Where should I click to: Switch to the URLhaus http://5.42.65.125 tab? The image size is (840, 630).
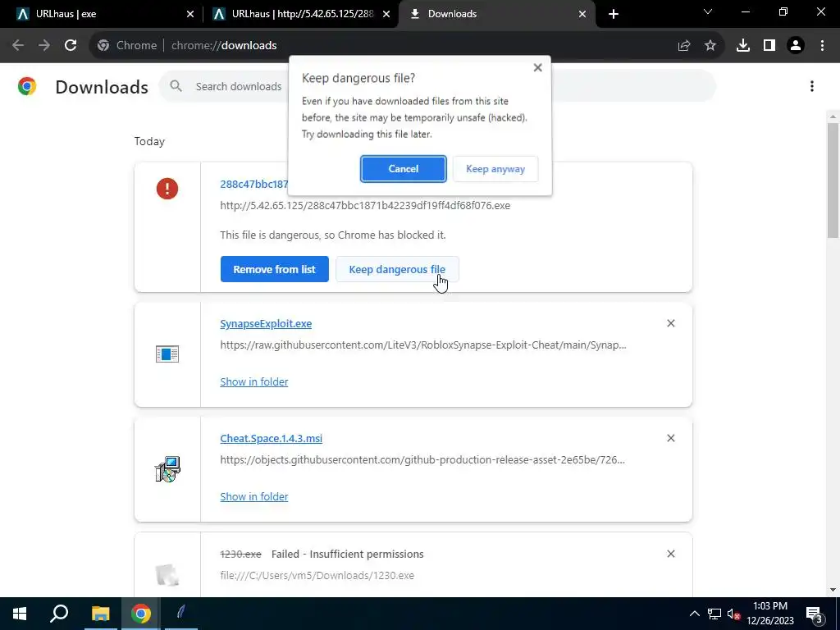[x=301, y=14]
